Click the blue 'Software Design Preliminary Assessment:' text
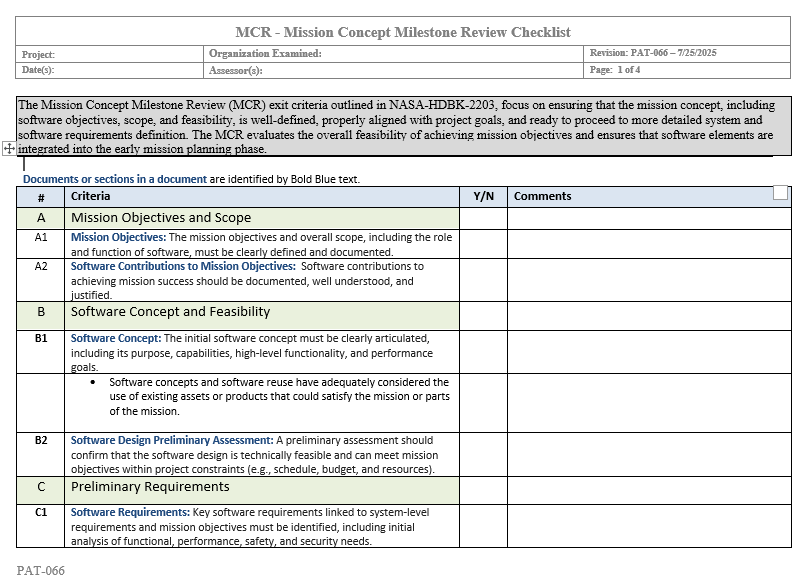The image size is (808, 580). [x=171, y=440]
